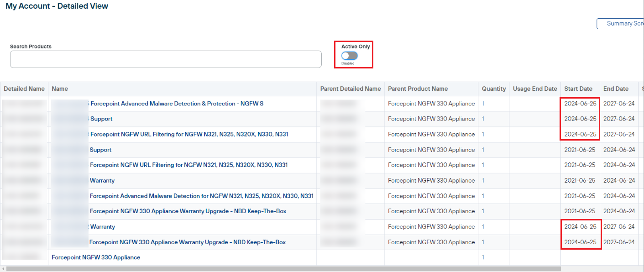Open URL Filtering link starting 2021-06-25
644x272 pixels.
pos(188,165)
